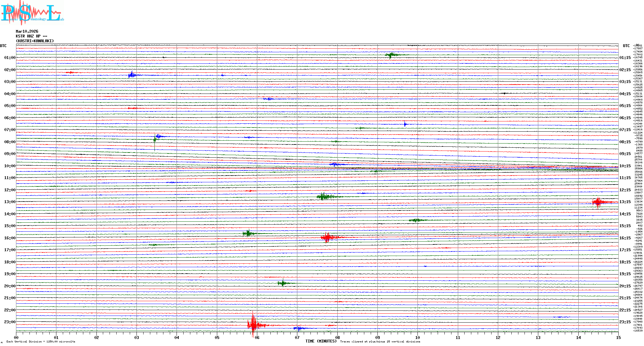Click the Each Vertical Division scale note

(41, 342)
